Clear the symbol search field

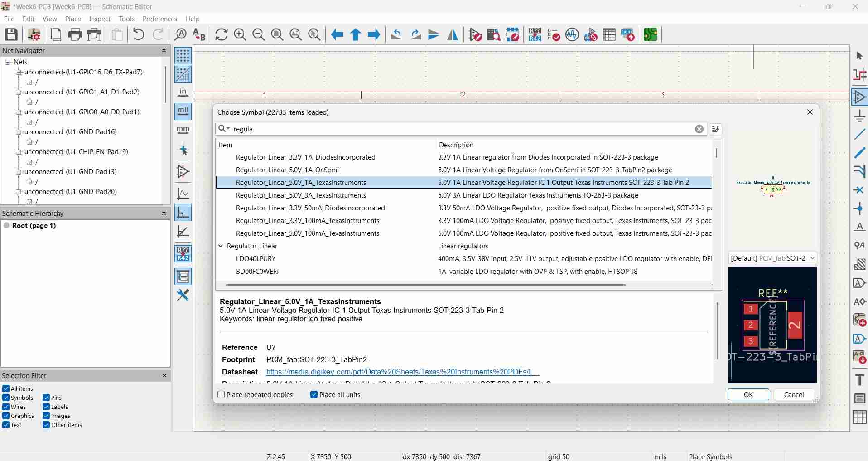[699, 129]
